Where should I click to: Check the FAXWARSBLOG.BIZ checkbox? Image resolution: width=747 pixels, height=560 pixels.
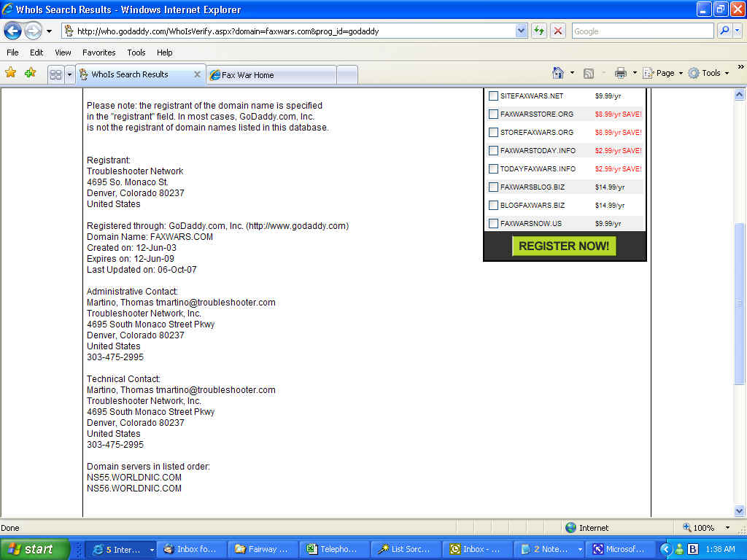(x=494, y=187)
